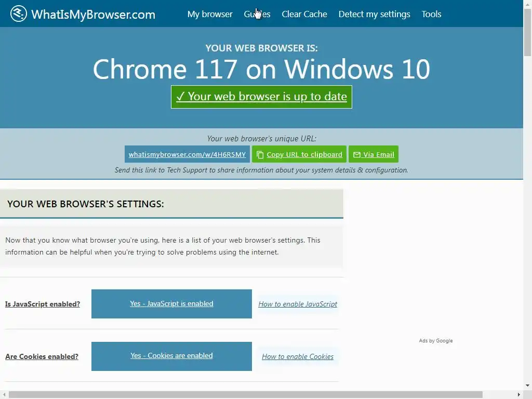Open the WhatIsMyBrowser.com home title
This screenshot has height=399, width=532.
click(94, 14)
